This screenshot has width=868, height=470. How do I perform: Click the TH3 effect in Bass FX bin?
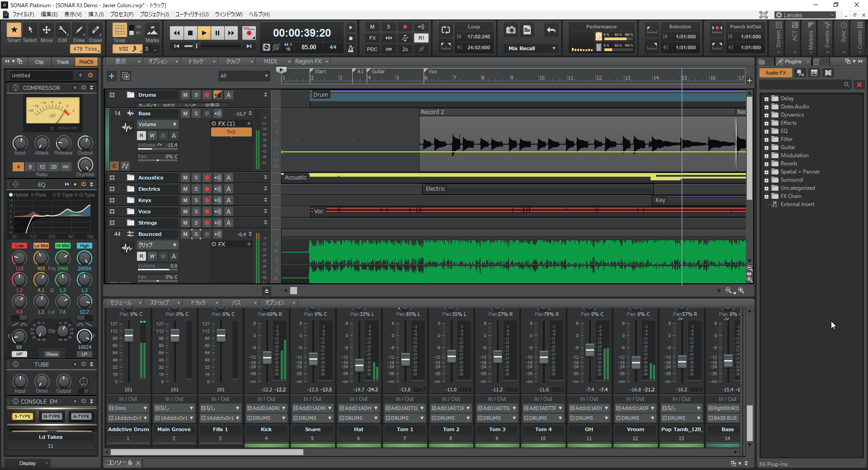(x=231, y=132)
